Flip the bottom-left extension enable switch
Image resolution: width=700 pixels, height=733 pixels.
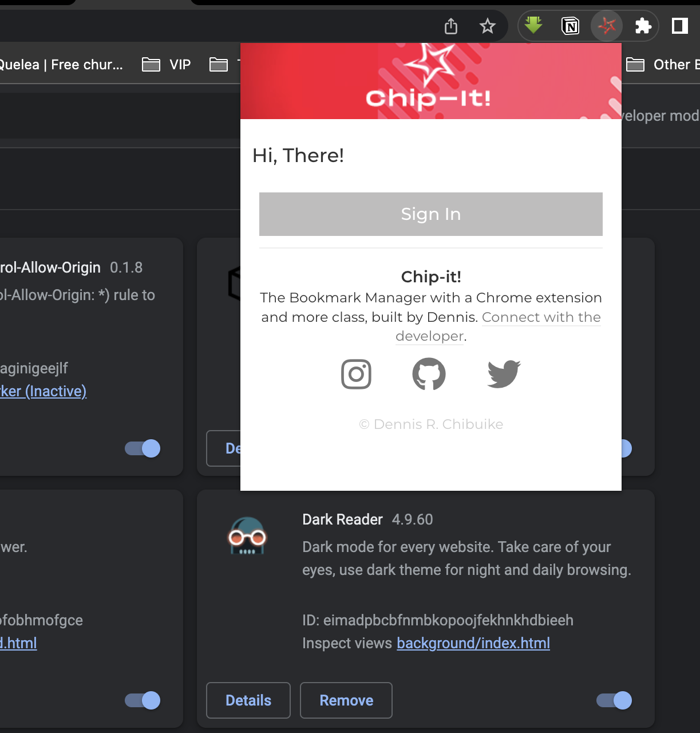(141, 700)
